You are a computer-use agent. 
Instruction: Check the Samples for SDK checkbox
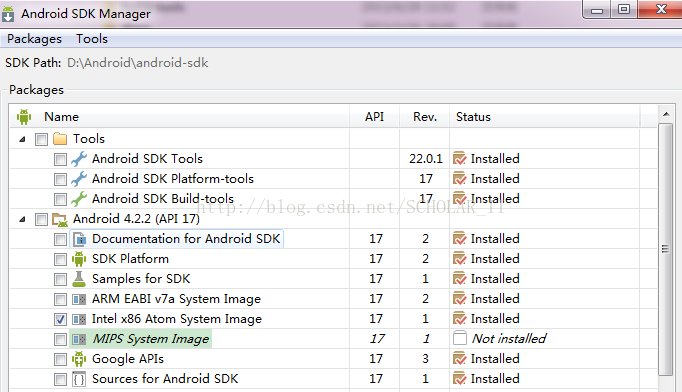pos(60,279)
